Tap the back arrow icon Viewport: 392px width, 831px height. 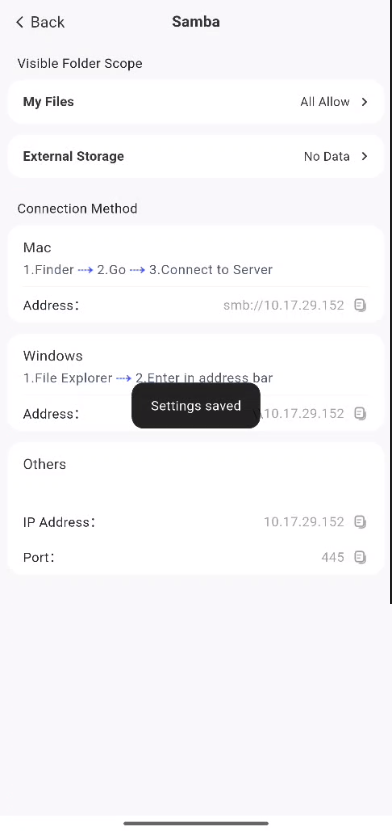coord(20,22)
